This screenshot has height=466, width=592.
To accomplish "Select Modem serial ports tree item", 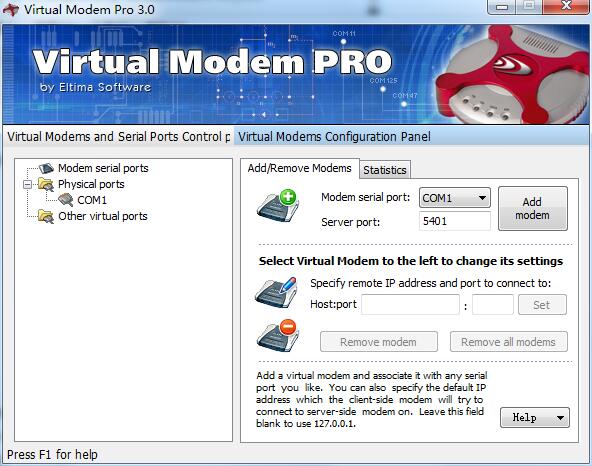I will coord(103,168).
